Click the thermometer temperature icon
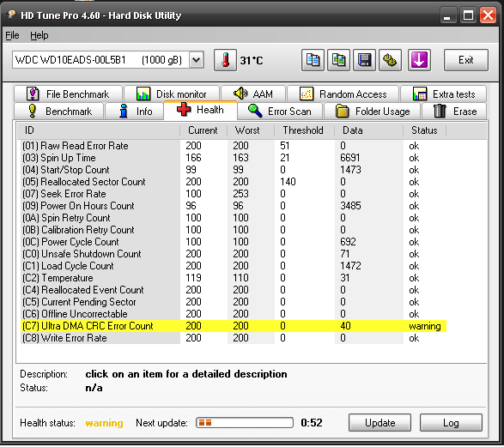504x447 pixels. point(225,60)
